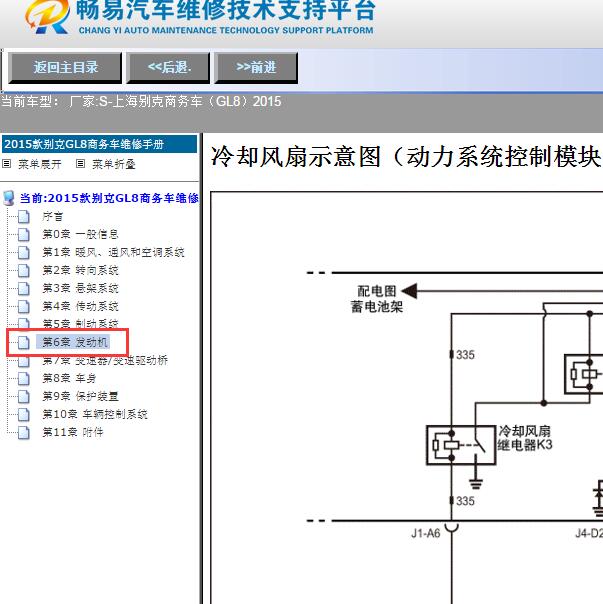Click the page icon beside 第4章
This screenshot has height=604, width=603.
(24, 306)
